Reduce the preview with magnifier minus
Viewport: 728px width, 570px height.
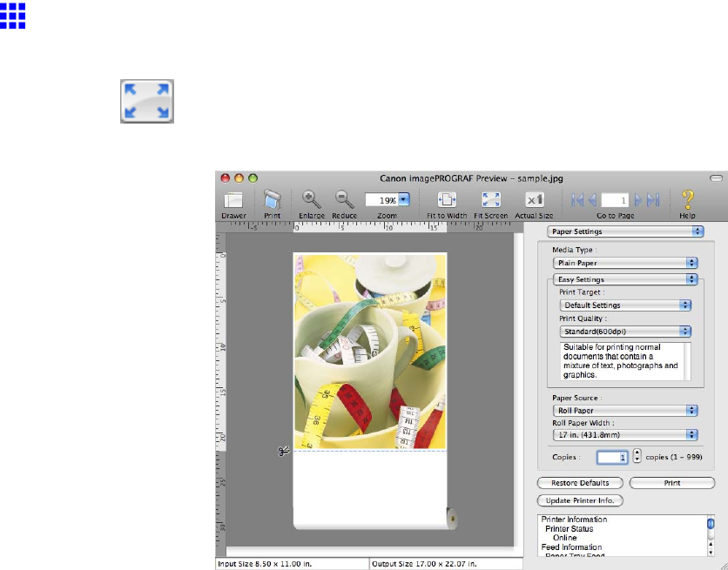point(345,200)
